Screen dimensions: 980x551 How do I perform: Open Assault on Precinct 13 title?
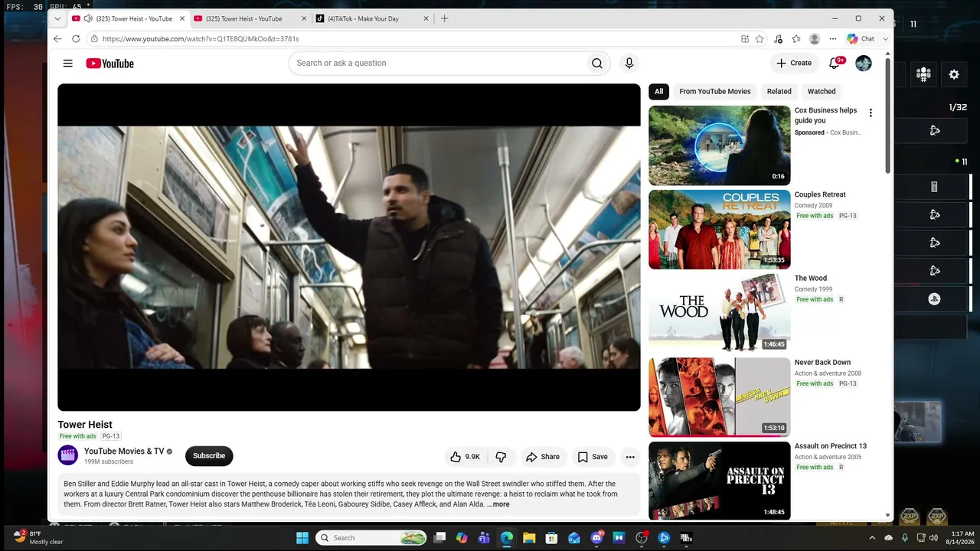tap(831, 446)
